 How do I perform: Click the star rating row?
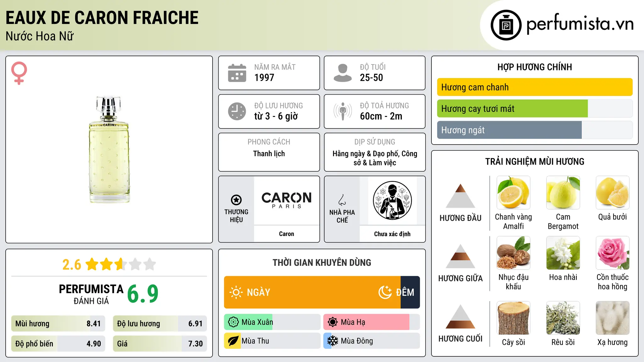coord(121,264)
